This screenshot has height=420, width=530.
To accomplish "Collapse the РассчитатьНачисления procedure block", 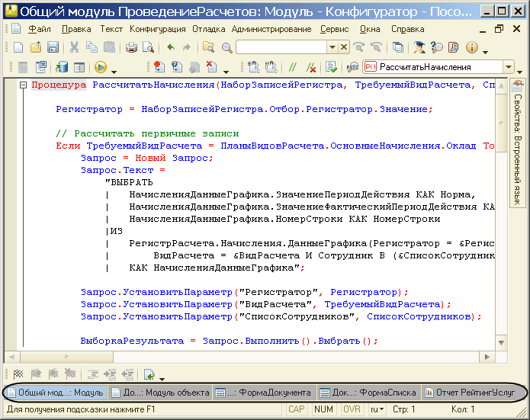I will [x=23, y=85].
